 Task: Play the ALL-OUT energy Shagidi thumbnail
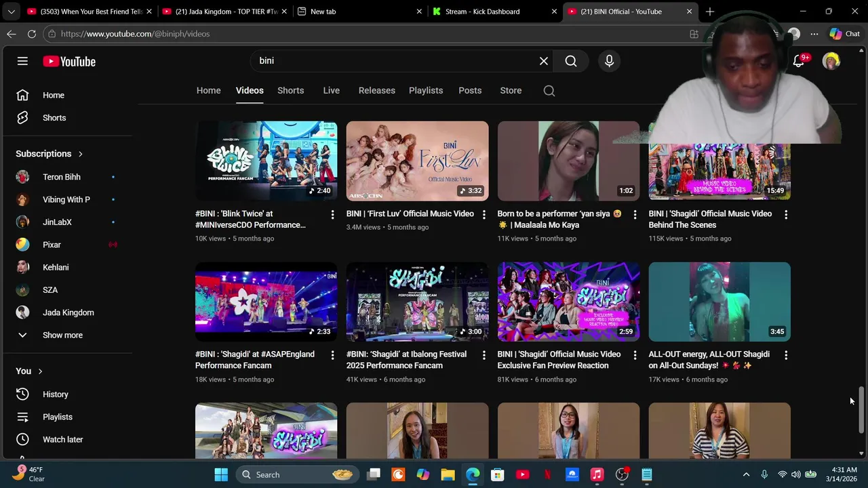click(x=719, y=302)
